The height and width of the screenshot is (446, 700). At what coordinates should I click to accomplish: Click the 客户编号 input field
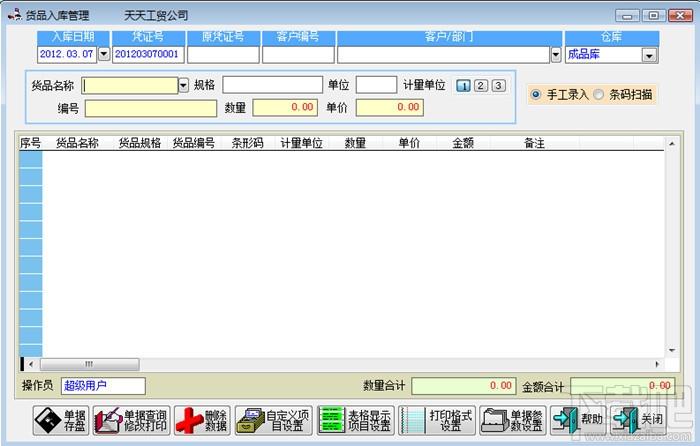(298, 55)
